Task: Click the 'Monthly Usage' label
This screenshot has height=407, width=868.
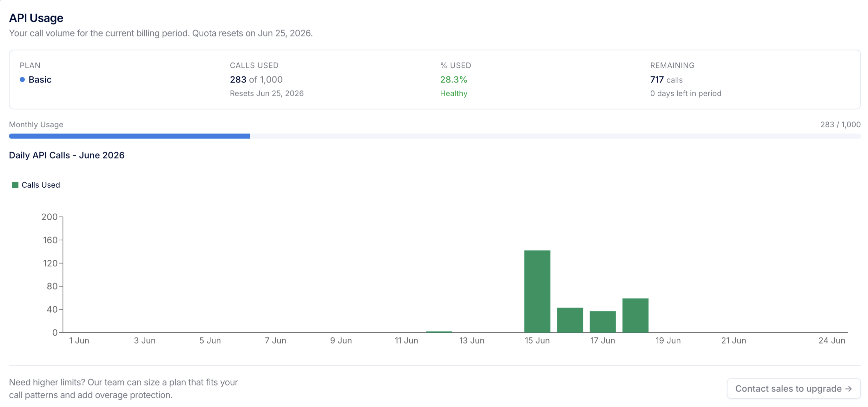Action: tap(36, 124)
